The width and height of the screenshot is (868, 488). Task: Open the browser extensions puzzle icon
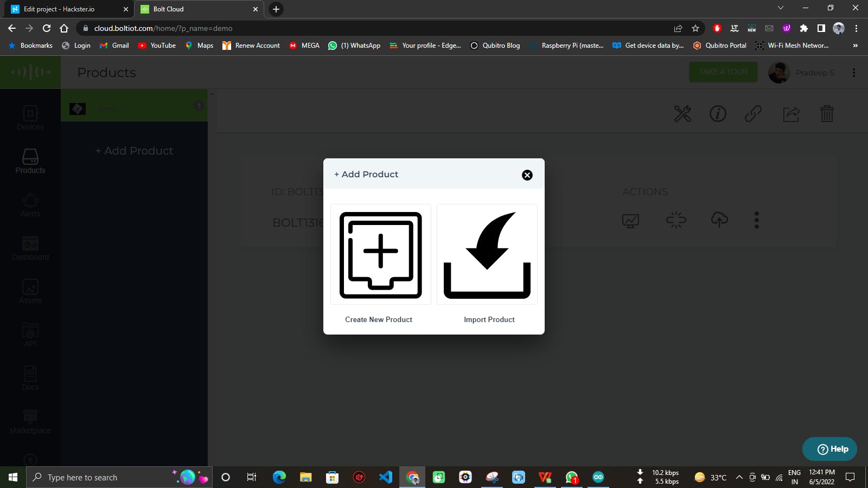pyautogui.click(x=804, y=28)
